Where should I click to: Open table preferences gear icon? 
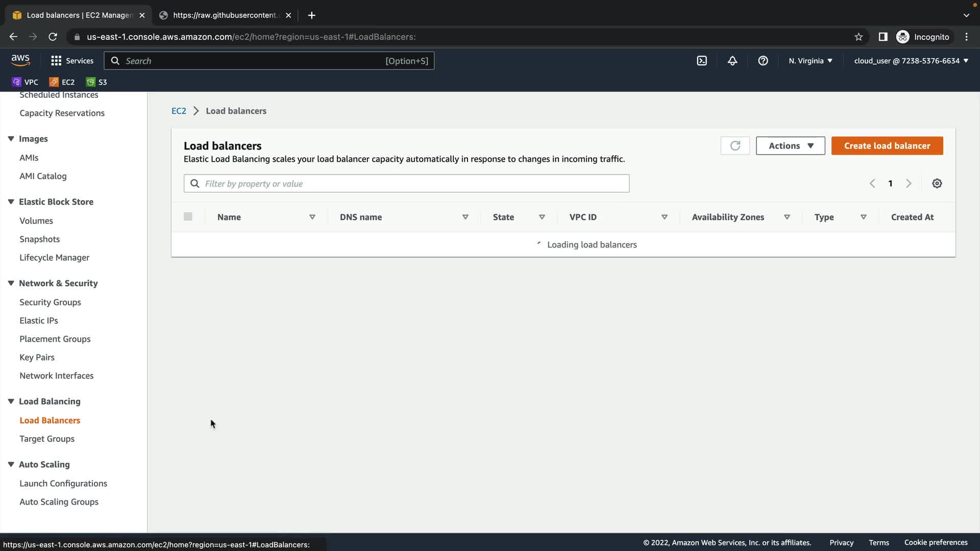pyautogui.click(x=937, y=184)
